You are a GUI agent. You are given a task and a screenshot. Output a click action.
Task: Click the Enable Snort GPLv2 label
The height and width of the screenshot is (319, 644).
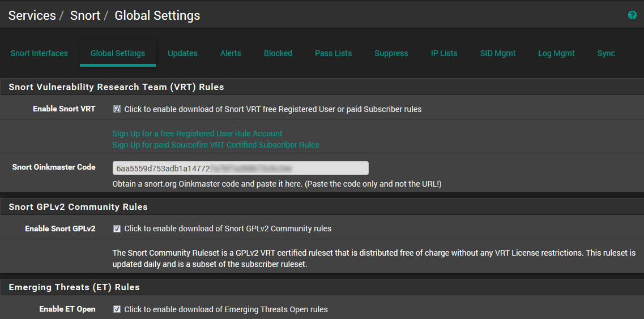pos(61,229)
